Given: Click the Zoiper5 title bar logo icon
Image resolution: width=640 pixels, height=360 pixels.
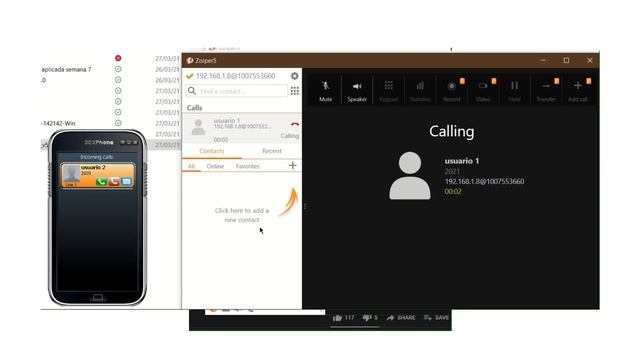Looking at the screenshot, I should (190, 60).
